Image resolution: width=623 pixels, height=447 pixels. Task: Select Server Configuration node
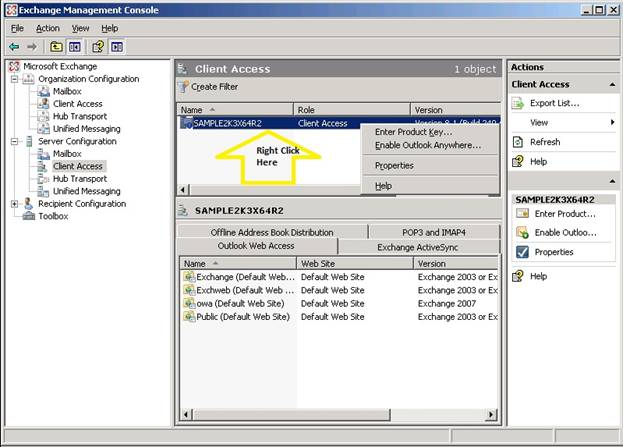coord(77,141)
